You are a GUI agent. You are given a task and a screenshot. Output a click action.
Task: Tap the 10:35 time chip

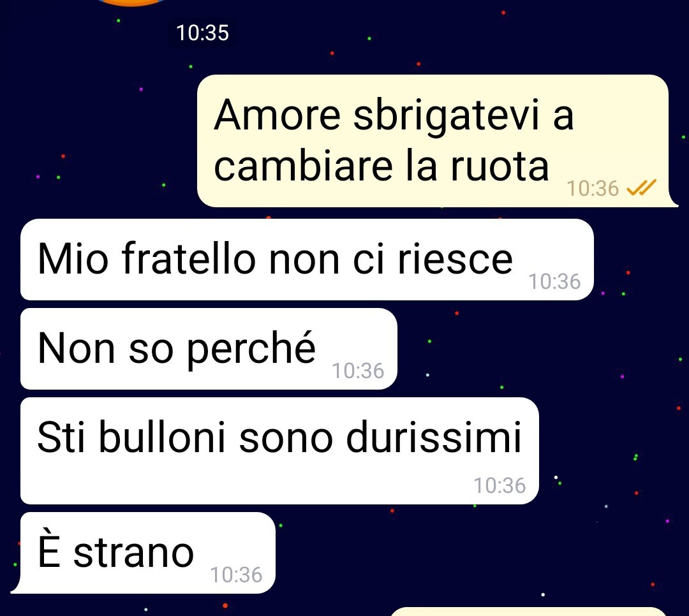coord(203,33)
